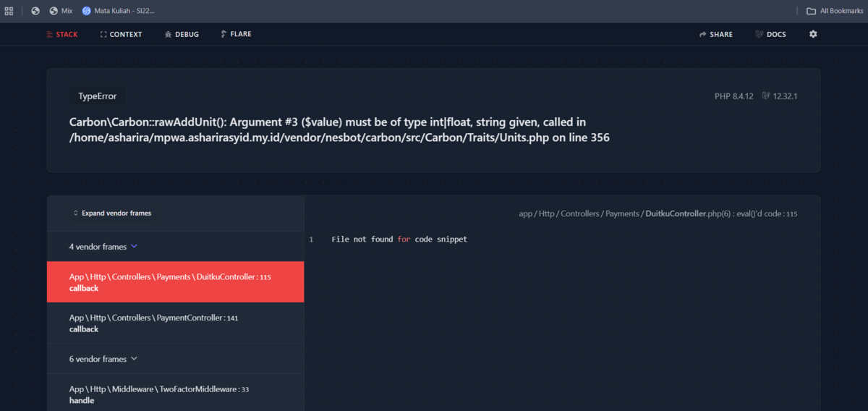Open Ignition settings gear icon
The height and width of the screenshot is (411, 868).
tap(813, 34)
